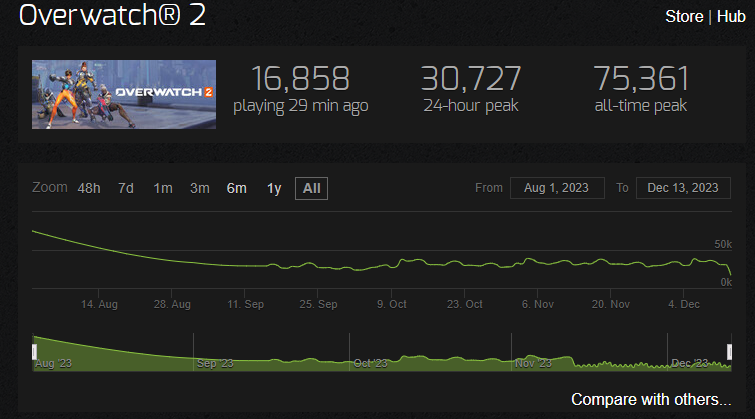This screenshot has height=419, width=755.
Task: Open the Store link
Action: pos(684,16)
